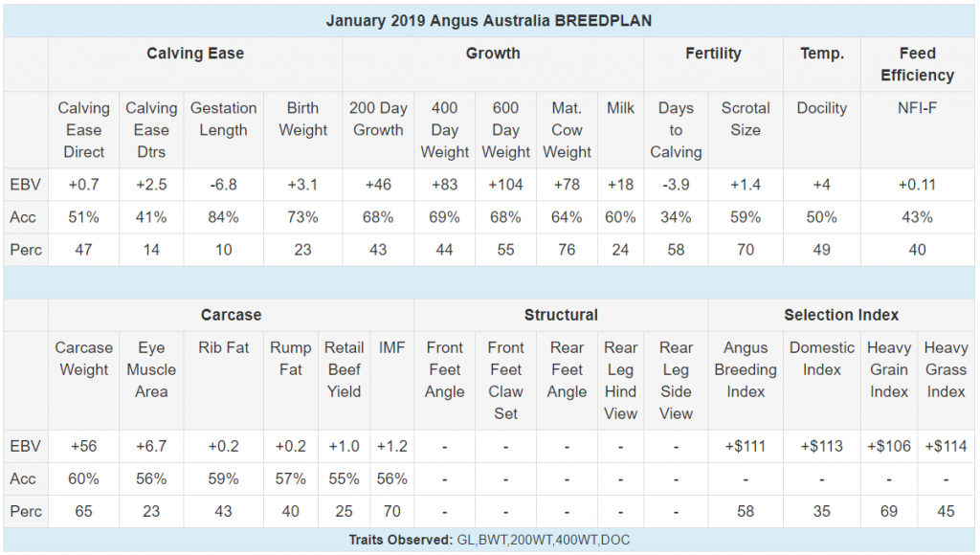Click the NFI-F EBV value +0.11

pyautogui.click(x=917, y=185)
